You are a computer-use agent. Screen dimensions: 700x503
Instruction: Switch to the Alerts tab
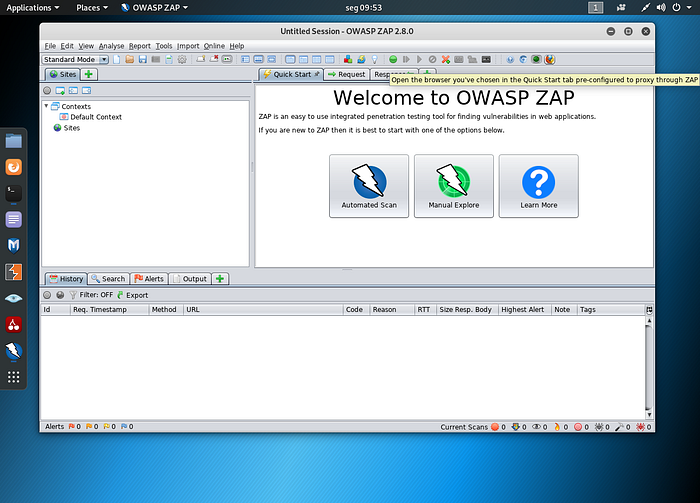click(x=149, y=279)
